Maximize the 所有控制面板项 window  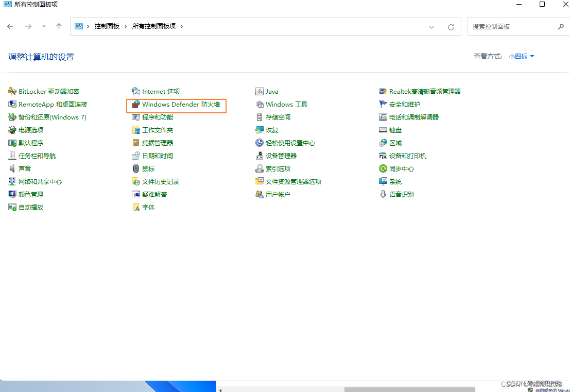[542, 4]
